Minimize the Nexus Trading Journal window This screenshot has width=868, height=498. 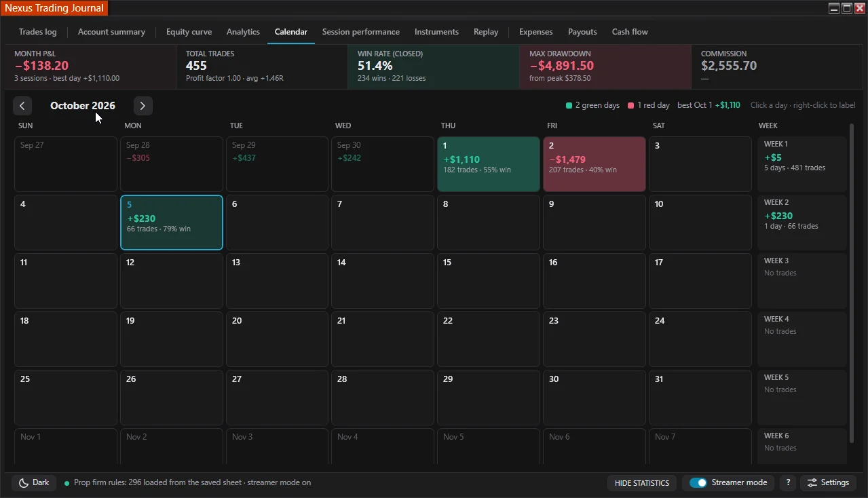(x=834, y=8)
